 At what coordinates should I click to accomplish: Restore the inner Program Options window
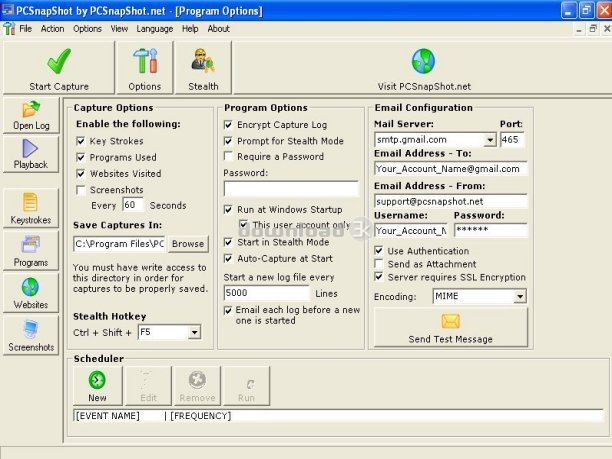tap(593, 29)
